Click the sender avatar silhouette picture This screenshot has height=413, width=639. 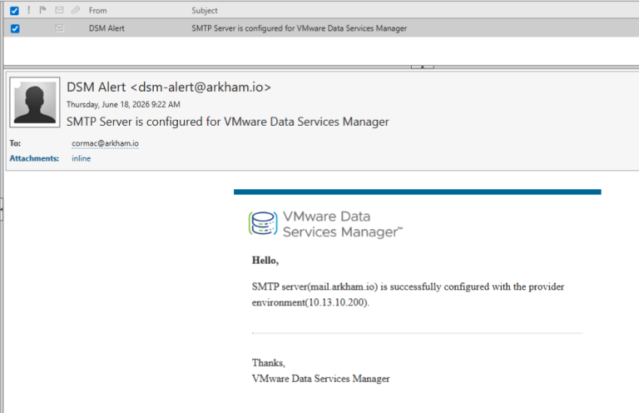point(35,102)
